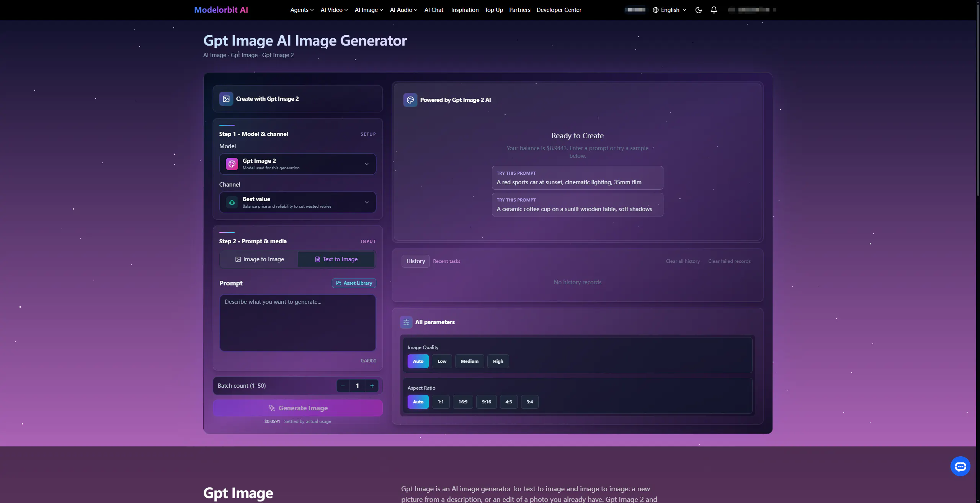Screen dimensions: 980x503
Task: Click the "$0.0591" price text
Action: tap(272, 421)
